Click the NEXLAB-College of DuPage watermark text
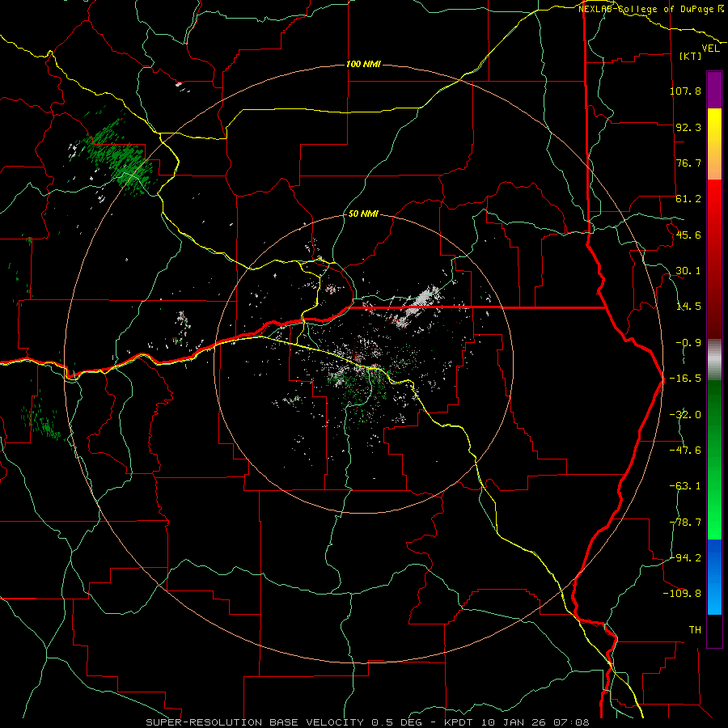Viewport: 728px width, 728px height. 651,9
